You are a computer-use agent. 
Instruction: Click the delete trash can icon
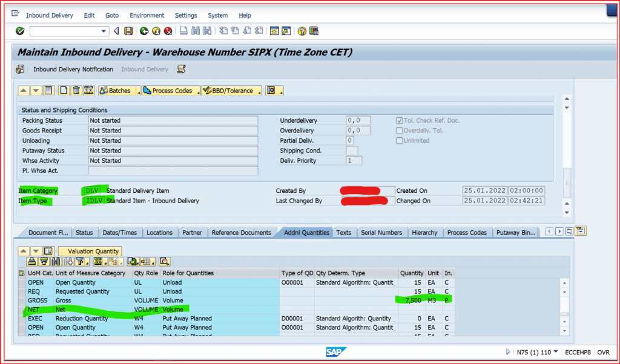(76, 91)
